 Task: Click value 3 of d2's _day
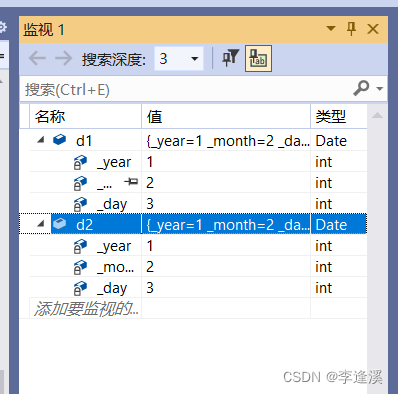point(150,288)
